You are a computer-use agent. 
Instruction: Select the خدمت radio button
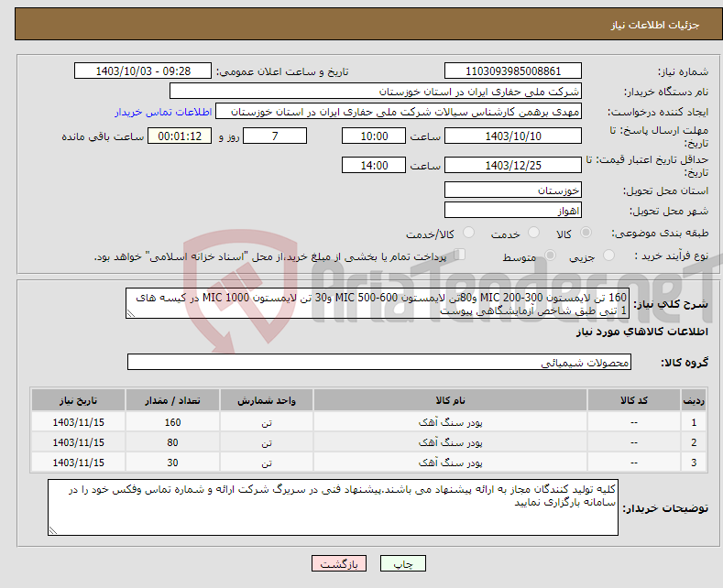pyautogui.click(x=533, y=233)
